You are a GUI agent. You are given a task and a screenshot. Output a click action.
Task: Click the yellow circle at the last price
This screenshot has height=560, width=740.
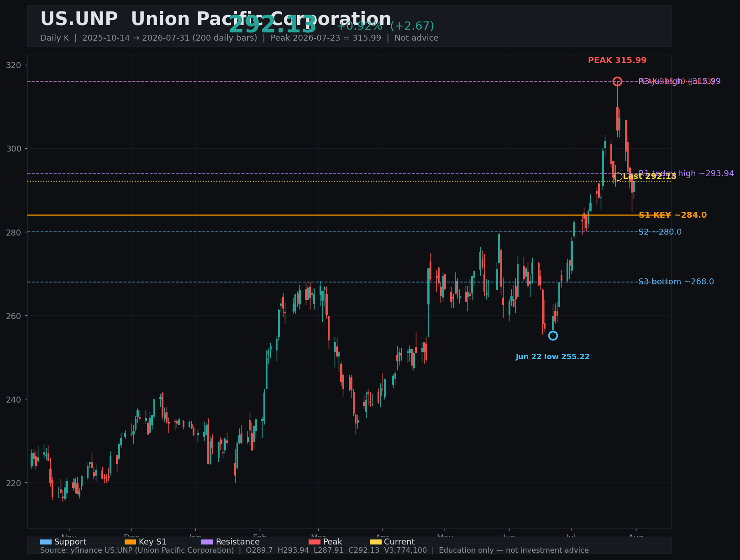point(618,177)
